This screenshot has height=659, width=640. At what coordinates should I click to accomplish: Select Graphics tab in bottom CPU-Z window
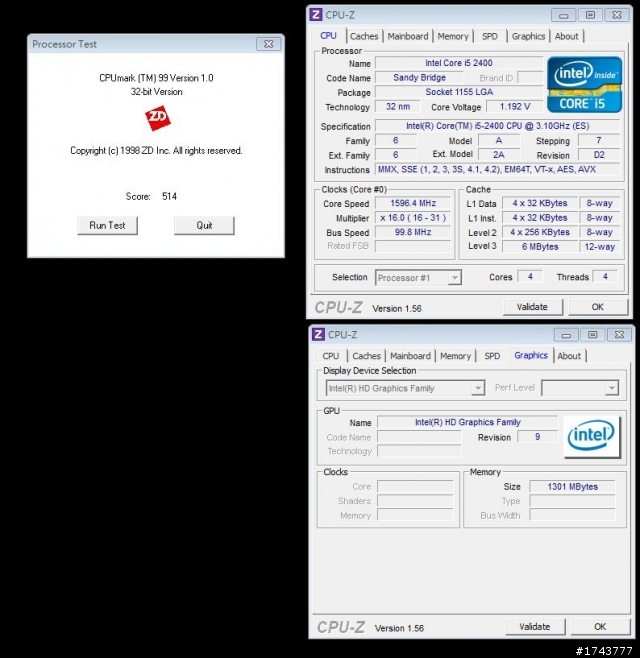[531, 355]
